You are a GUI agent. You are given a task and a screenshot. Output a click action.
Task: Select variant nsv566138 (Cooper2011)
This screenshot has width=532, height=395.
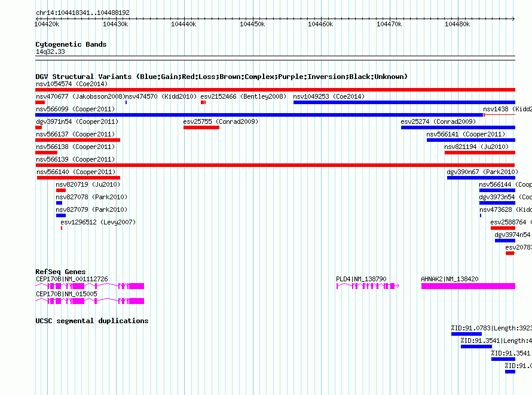pos(75,147)
